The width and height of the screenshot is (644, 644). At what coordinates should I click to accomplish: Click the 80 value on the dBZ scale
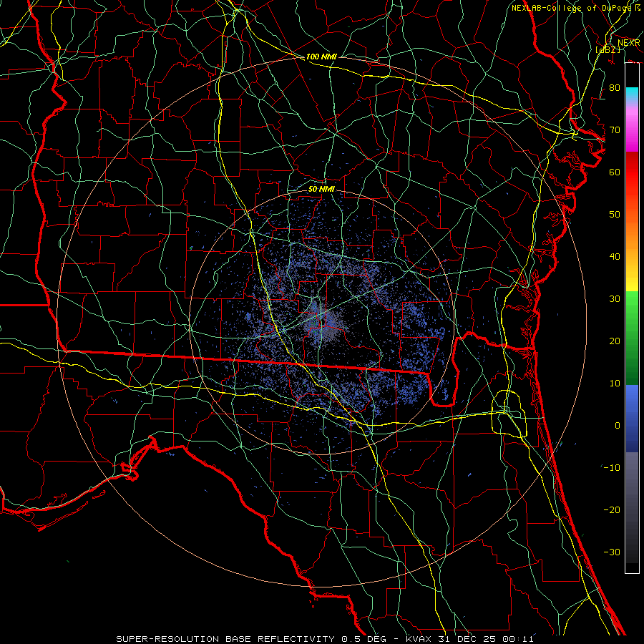pyautogui.click(x=615, y=88)
